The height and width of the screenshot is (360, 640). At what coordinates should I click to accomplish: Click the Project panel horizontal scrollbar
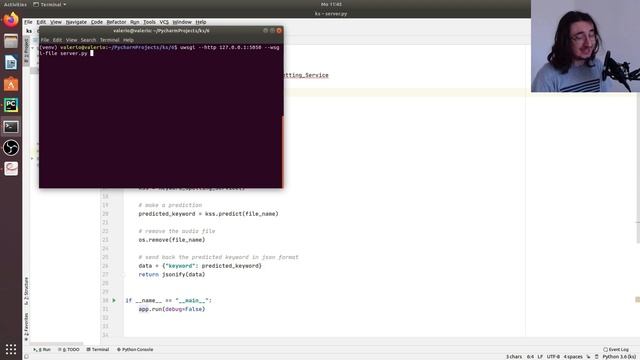click(x=56, y=344)
